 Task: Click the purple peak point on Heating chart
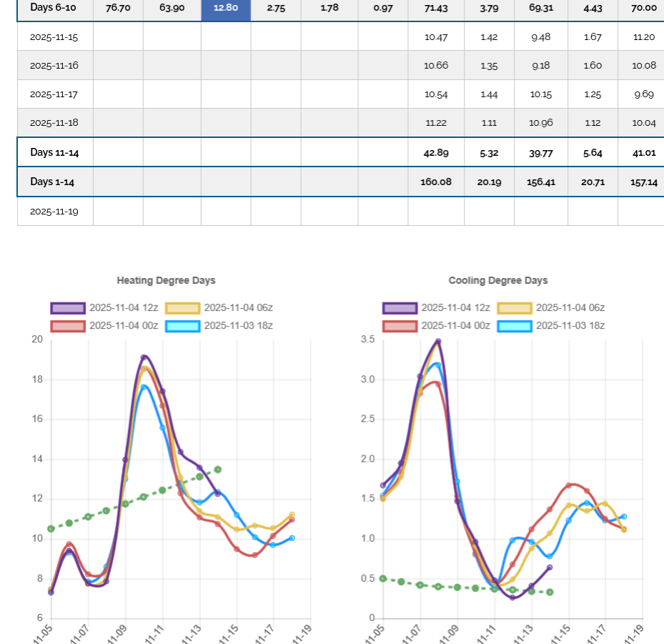pos(144,357)
